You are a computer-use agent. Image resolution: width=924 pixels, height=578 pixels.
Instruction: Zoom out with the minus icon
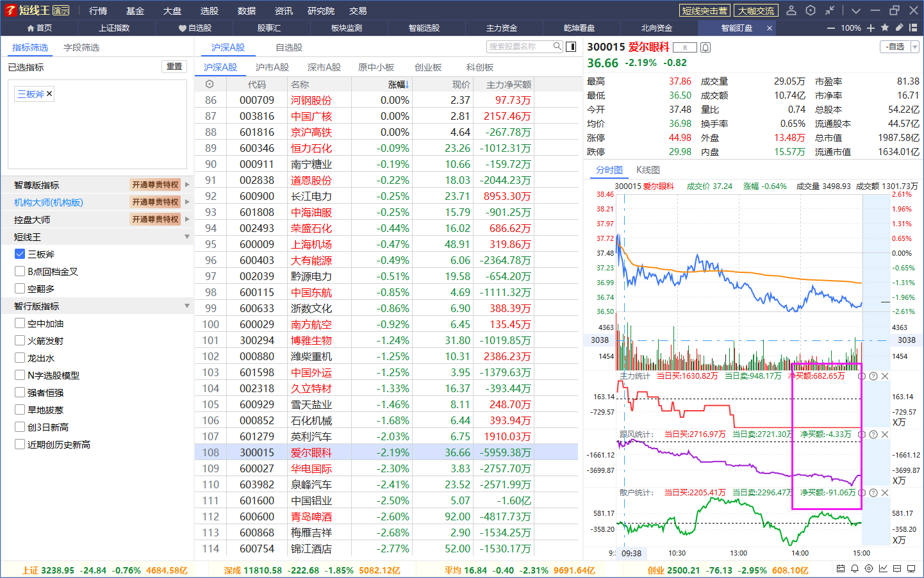coord(831,28)
